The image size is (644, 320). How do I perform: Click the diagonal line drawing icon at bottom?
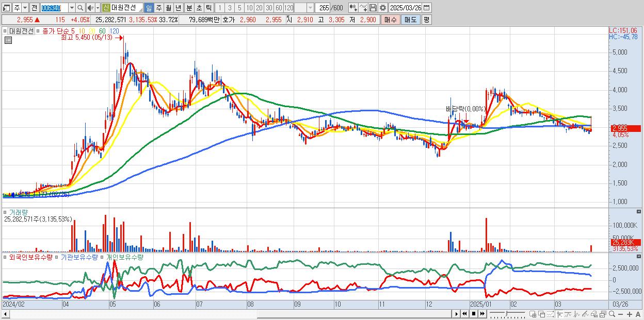585,314
